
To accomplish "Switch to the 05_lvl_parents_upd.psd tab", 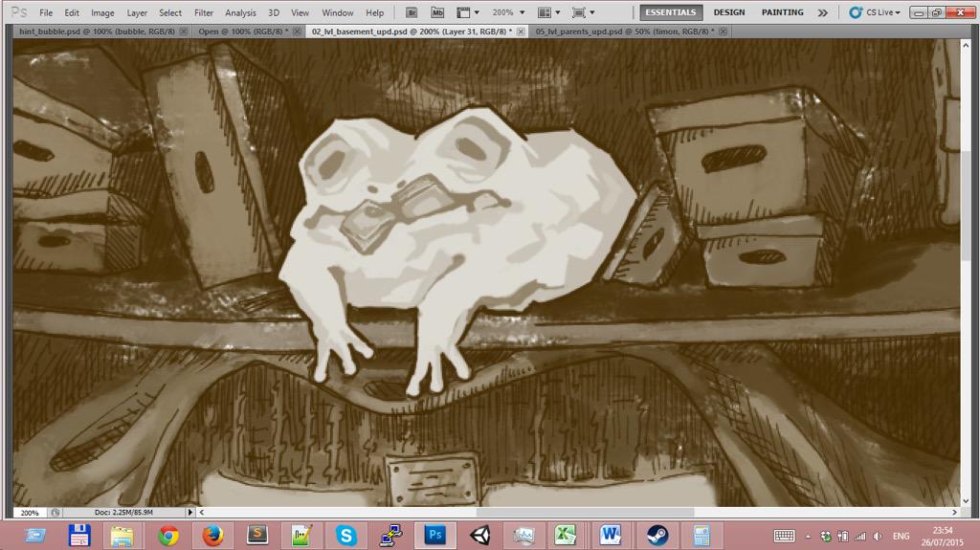I will tap(624, 32).
